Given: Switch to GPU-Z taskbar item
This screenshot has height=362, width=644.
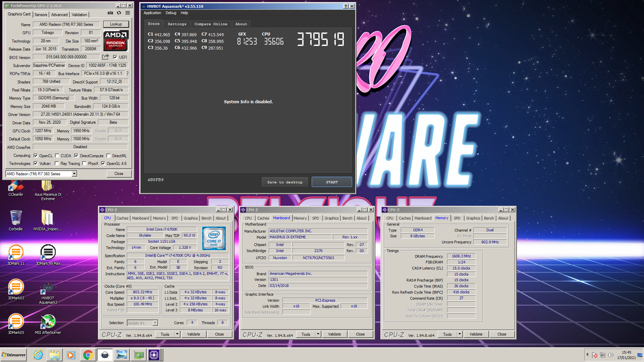Looking at the screenshot, I should (x=139, y=355).
